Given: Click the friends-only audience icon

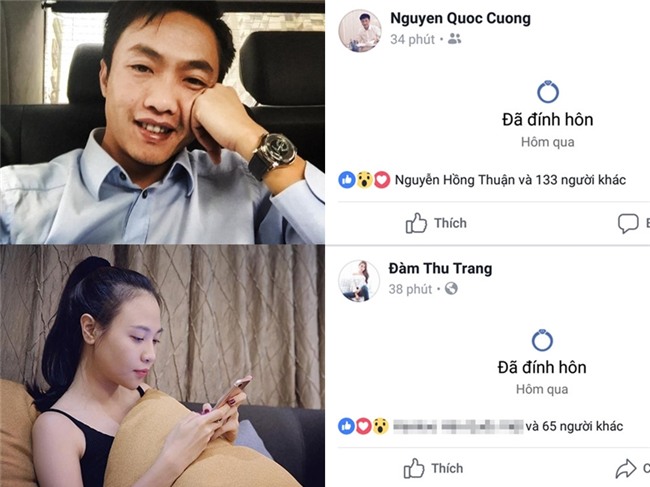Looking at the screenshot, I should [x=454, y=39].
